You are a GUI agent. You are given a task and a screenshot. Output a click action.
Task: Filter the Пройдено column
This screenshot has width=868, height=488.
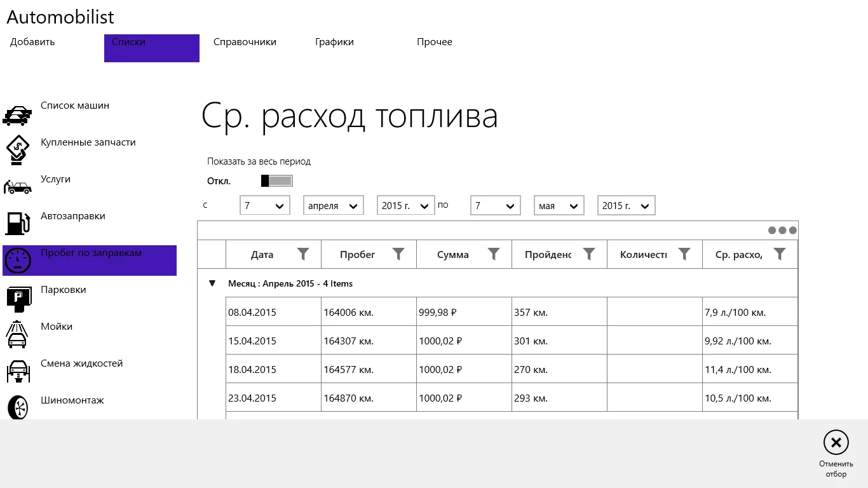(x=589, y=254)
